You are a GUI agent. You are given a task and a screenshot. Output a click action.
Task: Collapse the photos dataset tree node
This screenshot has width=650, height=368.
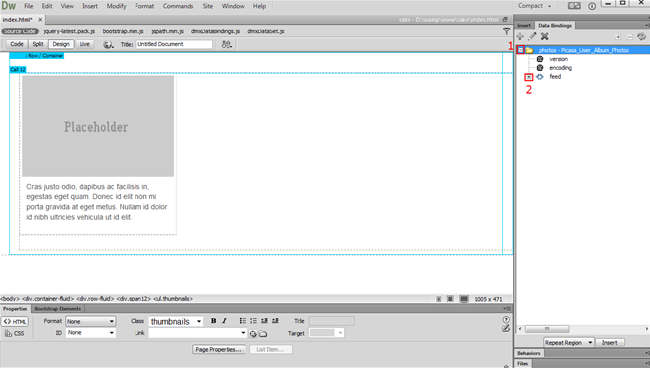pos(521,50)
